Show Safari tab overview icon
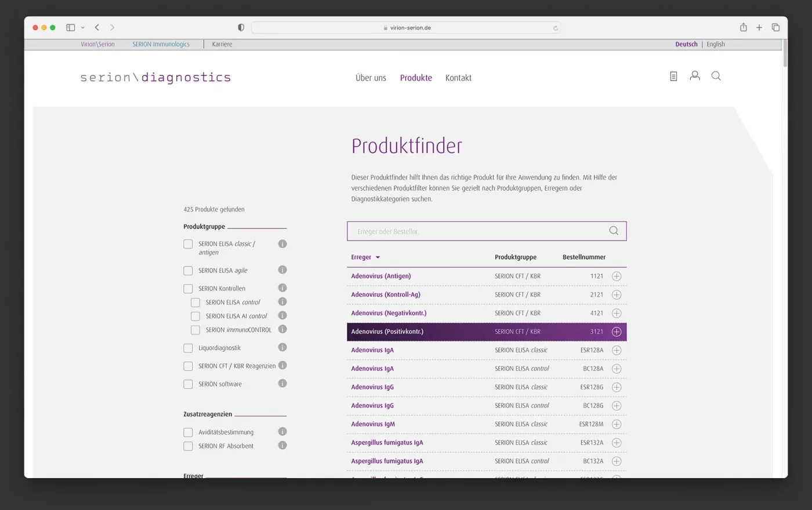 pyautogui.click(x=775, y=27)
